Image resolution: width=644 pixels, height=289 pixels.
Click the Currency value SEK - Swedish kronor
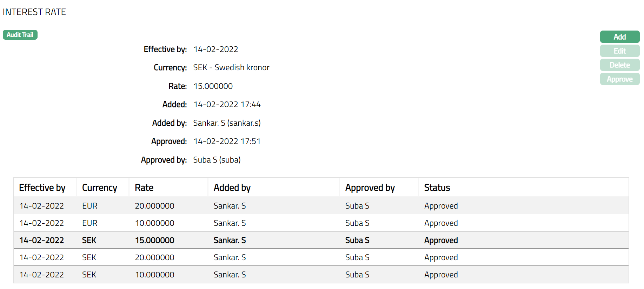click(231, 67)
